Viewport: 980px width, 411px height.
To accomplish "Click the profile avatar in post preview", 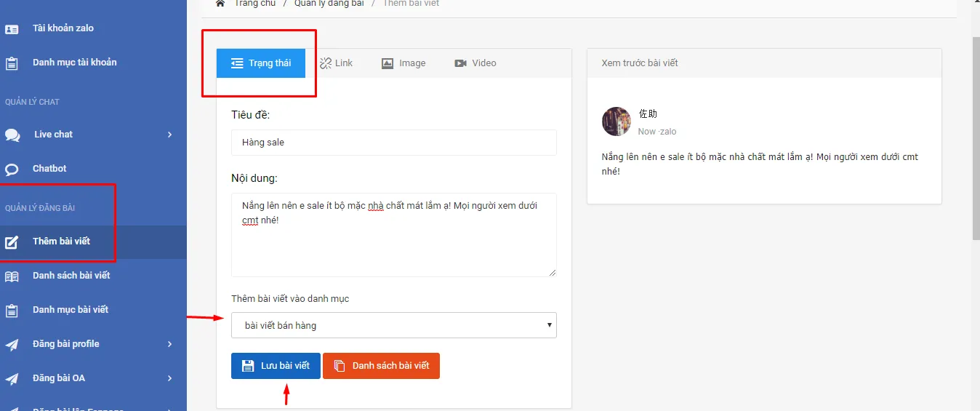I will [x=616, y=121].
